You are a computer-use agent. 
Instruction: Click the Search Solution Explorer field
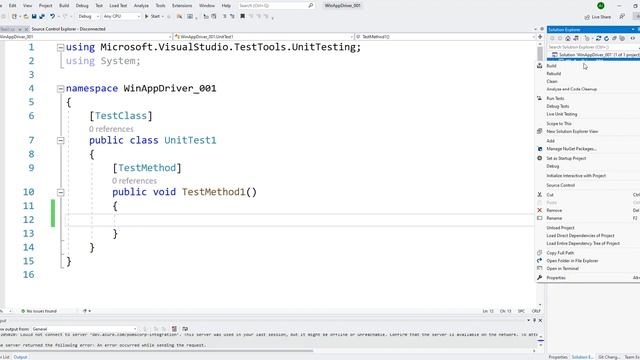593,47
